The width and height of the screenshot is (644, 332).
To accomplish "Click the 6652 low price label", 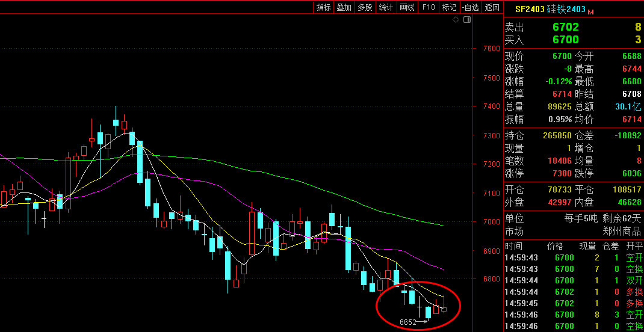I will click(x=408, y=322).
